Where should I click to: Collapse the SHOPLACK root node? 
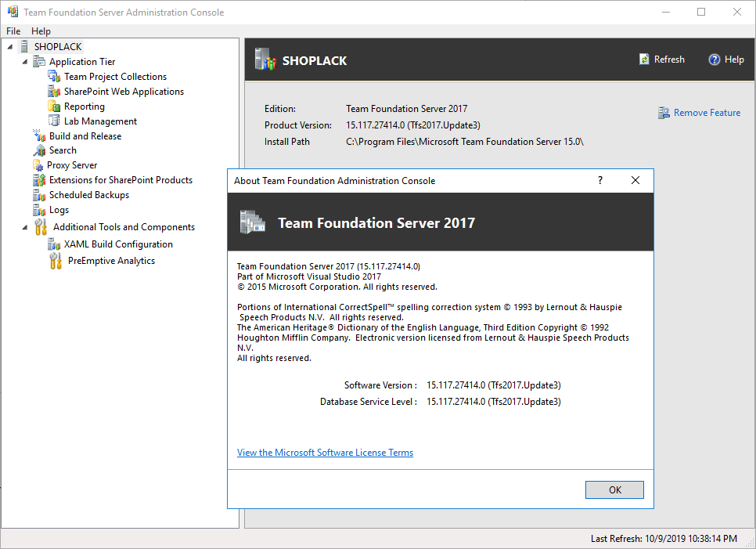click(x=10, y=47)
